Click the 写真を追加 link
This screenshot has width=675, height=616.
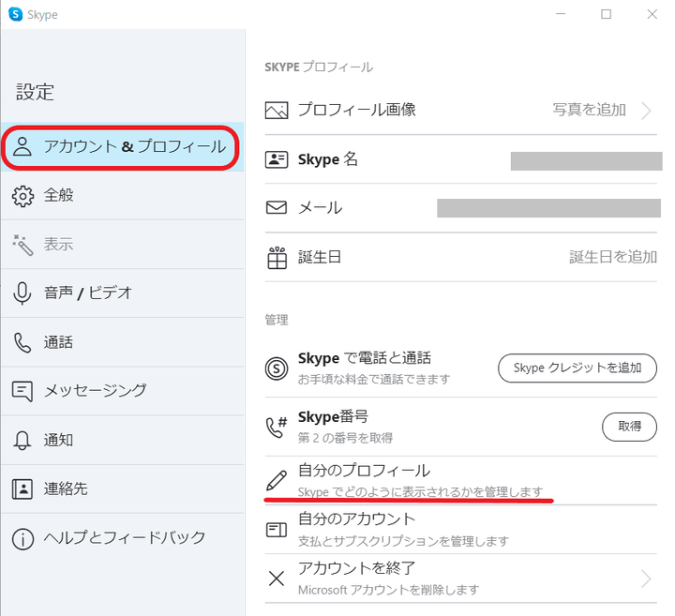[x=590, y=111]
